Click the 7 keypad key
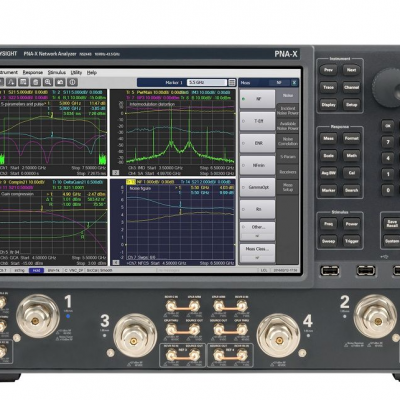Image resolution: width=400 pixels, height=400 pixels. (388, 142)
